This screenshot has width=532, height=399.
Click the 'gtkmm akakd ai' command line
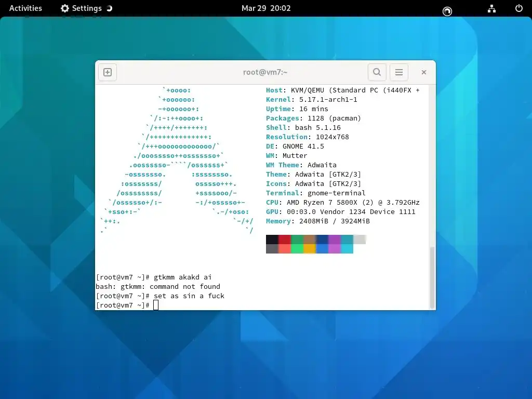pos(154,277)
